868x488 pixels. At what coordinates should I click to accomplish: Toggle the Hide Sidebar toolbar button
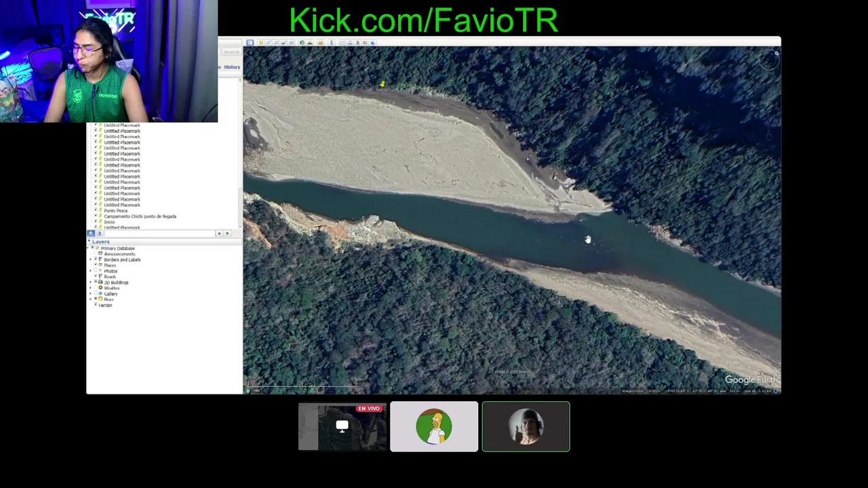(x=250, y=43)
